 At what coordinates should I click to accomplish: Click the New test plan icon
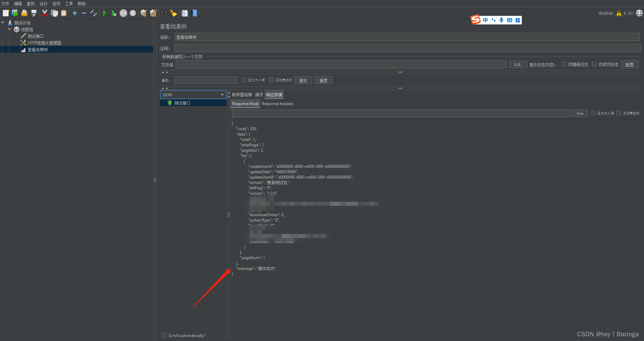(x=6, y=13)
